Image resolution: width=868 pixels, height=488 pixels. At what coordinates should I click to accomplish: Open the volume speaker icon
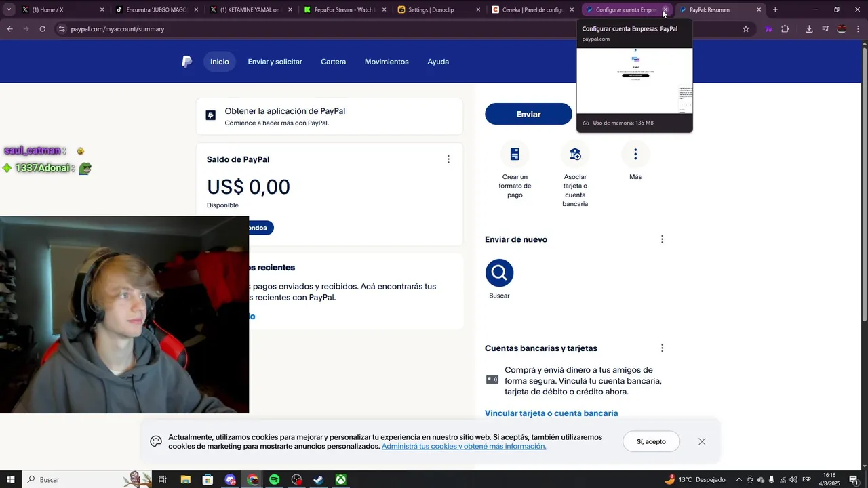click(x=793, y=479)
